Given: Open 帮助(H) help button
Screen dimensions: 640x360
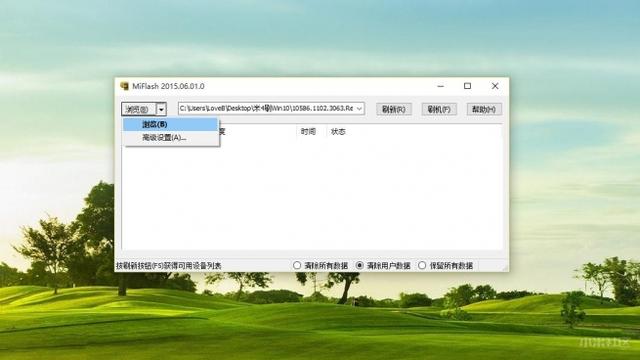Looking at the screenshot, I should coord(484,109).
